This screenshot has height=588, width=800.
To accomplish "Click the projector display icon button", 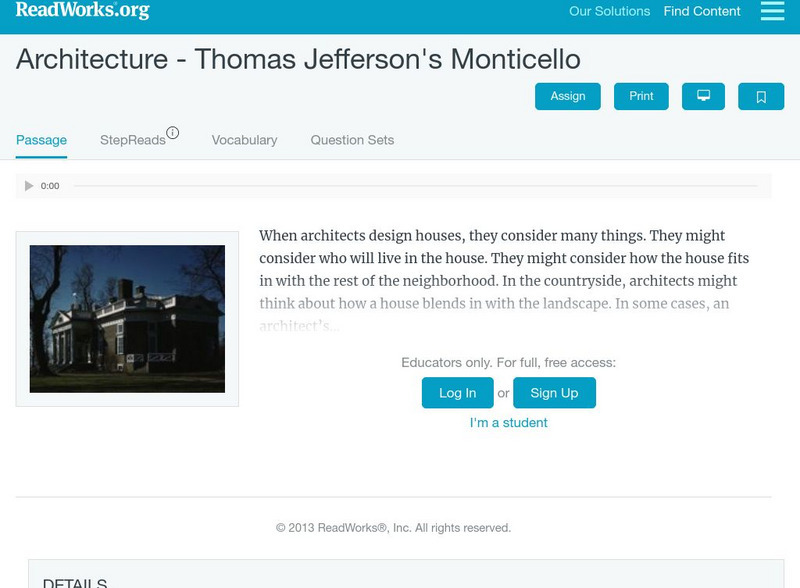I will click(703, 96).
